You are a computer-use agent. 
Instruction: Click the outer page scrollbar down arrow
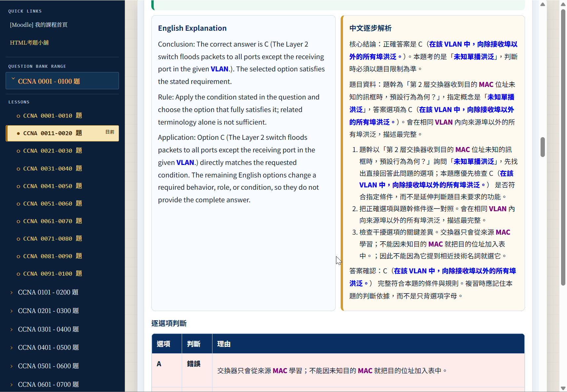click(x=563, y=388)
